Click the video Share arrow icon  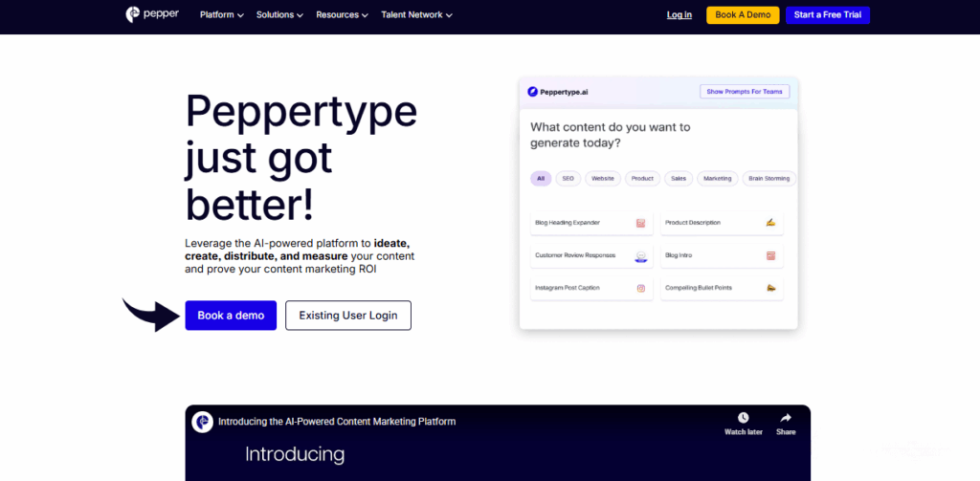786,418
